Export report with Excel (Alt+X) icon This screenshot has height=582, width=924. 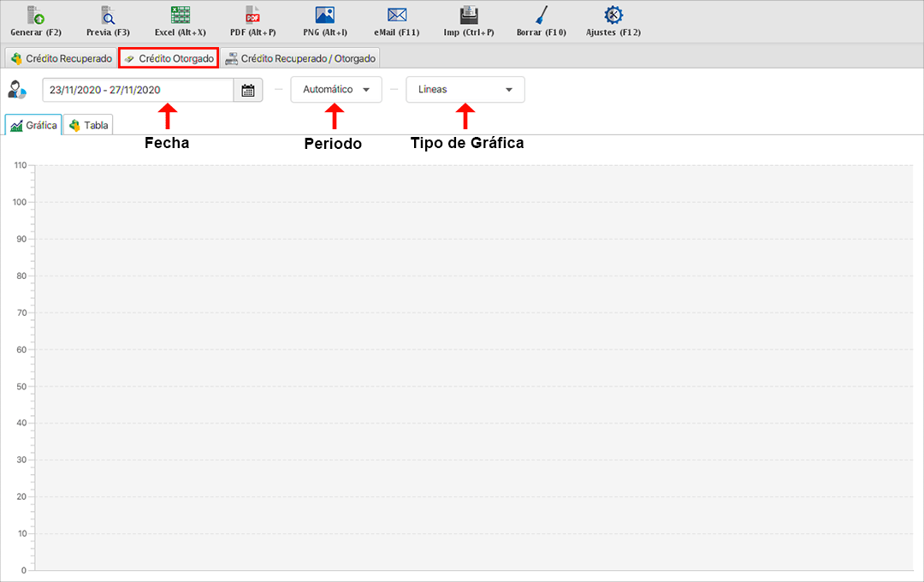[180, 16]
